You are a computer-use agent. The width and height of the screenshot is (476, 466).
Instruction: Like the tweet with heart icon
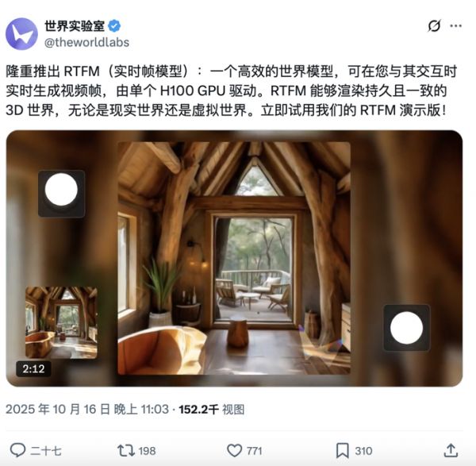[x=235, y=450]
